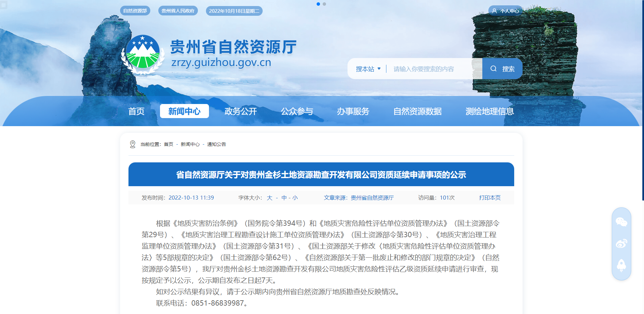The width and height of the screenshot is (644, 314).
Task: Open the 通知公告 breadcrumb entry
Action: [x=216, y=144]
